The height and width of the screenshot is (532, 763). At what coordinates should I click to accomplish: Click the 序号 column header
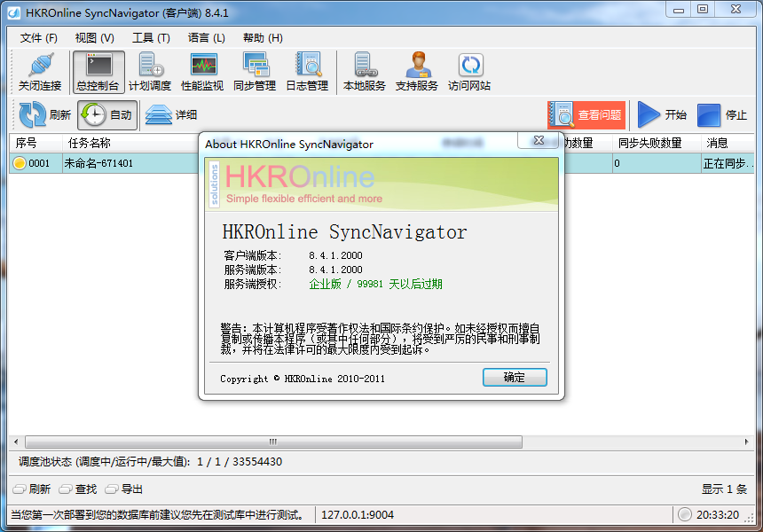[35, 143]
